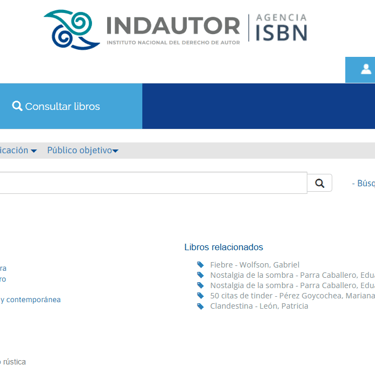Click tag icon beside Fiebre - Wolfson
Image resolution: width=375 pixels, height=391 pixels.
pyautogui.click(x=200, y=265)
